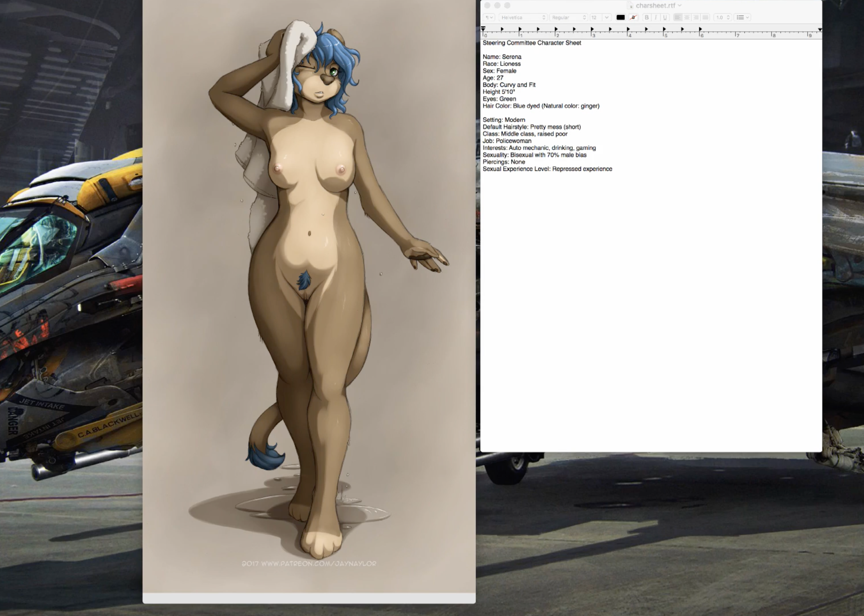Open the Regular typeface dropdown
864x616 pixels.
tap(568, 17)
